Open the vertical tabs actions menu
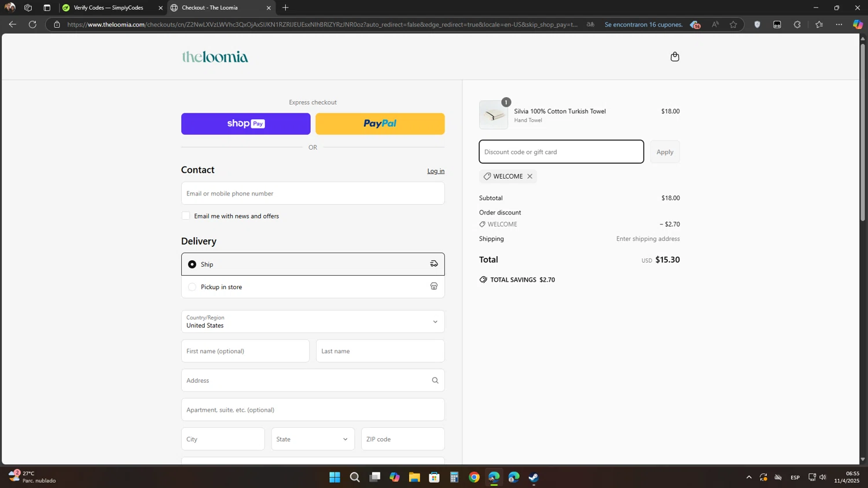Image resolution: width=868 pixels, height=488 pixels. [x=47, y=8]
